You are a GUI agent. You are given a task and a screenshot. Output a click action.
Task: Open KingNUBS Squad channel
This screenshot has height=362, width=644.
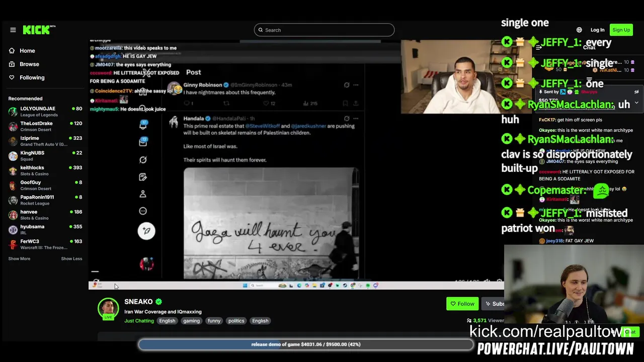tap(45, 156)
